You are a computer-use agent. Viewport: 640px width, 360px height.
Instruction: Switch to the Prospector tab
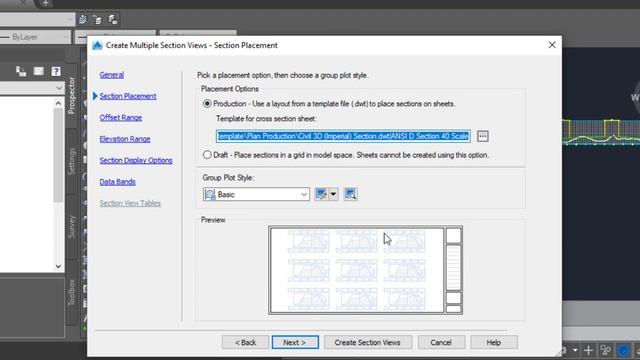click(x=71, y=96)
